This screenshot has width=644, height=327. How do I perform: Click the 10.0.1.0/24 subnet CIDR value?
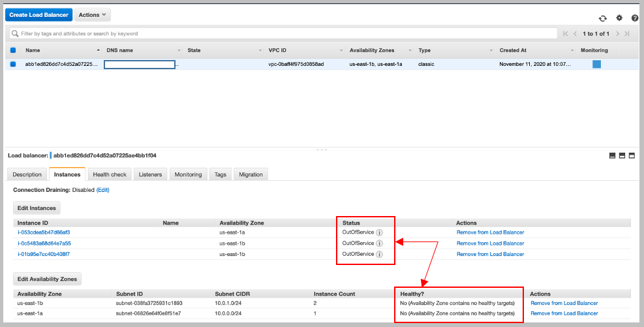pyautogui.click(x=228, y=303)
